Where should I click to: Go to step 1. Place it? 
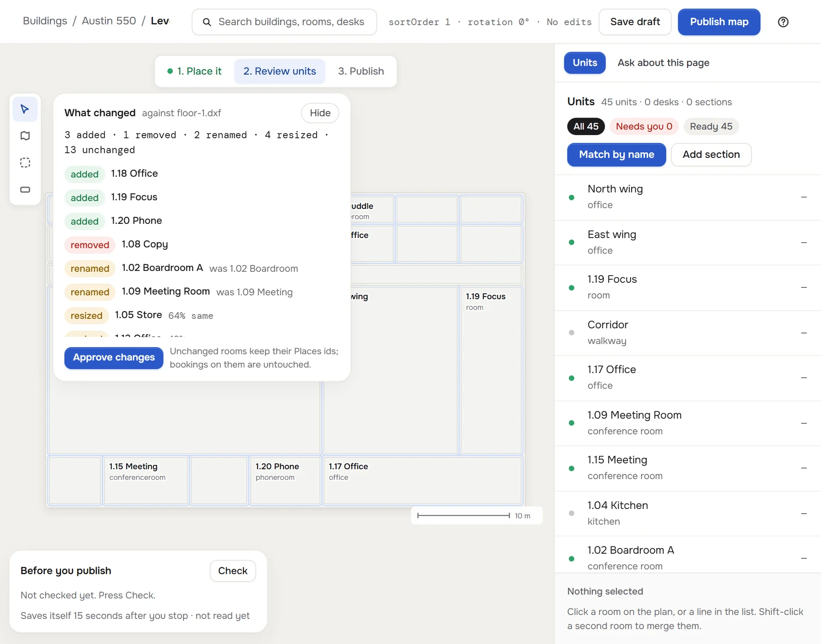tap(195, 71)
